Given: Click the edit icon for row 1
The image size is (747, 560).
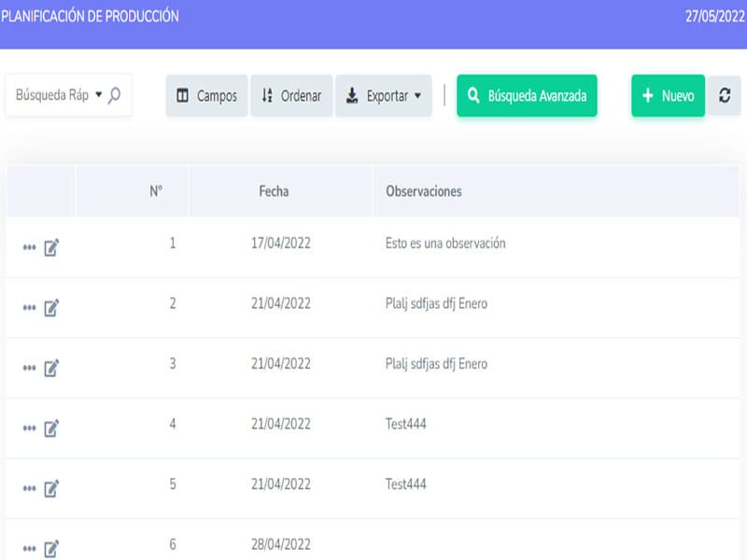Looking at the screenshot, I should pos(52,247).
